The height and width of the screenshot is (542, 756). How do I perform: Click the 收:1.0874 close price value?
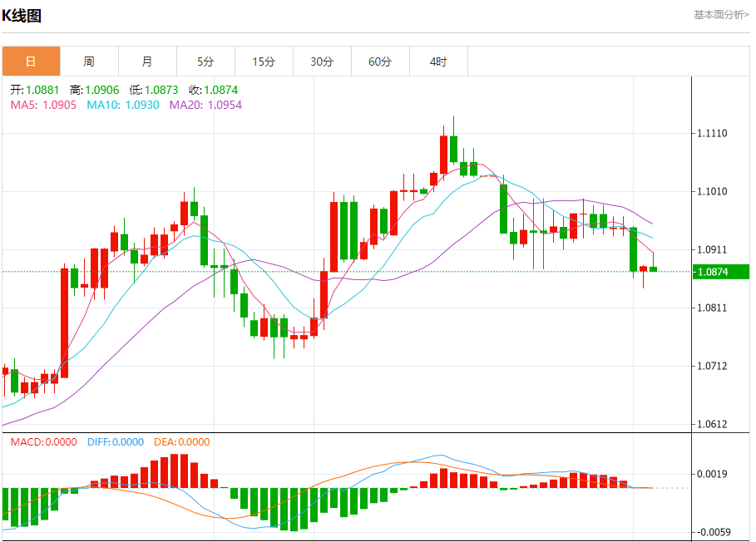214,90
